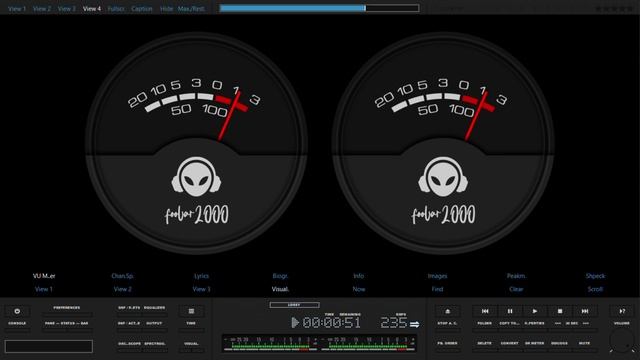Click Hide in the top bar
Screen dimensions: 640x360
[x=166, y=9]
